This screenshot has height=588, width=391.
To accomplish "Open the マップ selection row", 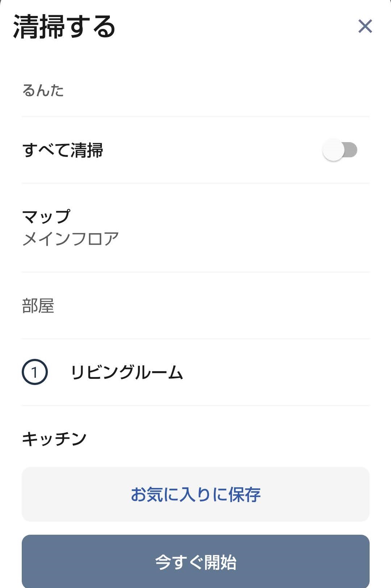I will click(x=196, y=228).
